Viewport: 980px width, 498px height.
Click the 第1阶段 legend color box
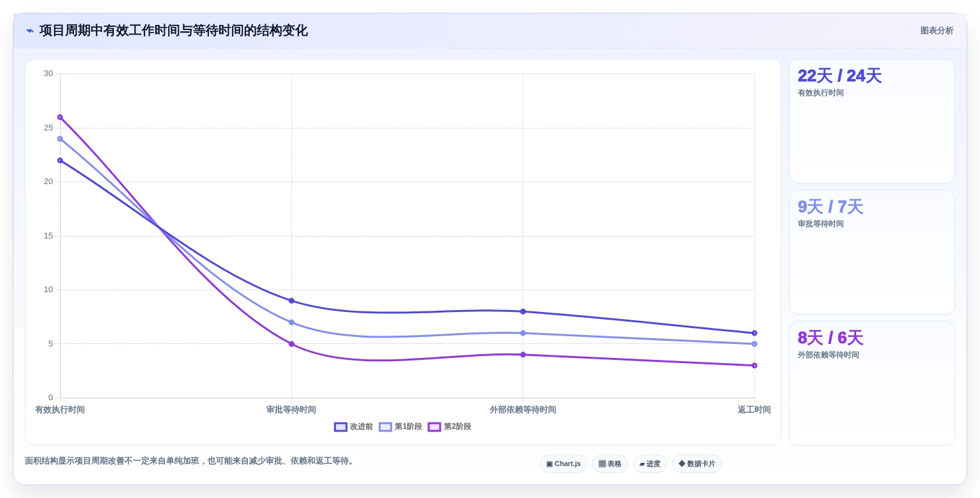tap(385, 427)
